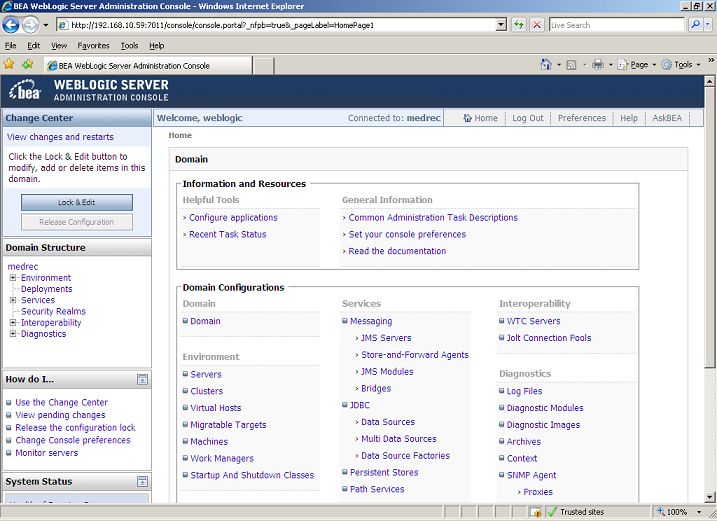The height and width of the screenshot is (521, 717).
Task: Click the browser address bar URL field
Action: 276,25
